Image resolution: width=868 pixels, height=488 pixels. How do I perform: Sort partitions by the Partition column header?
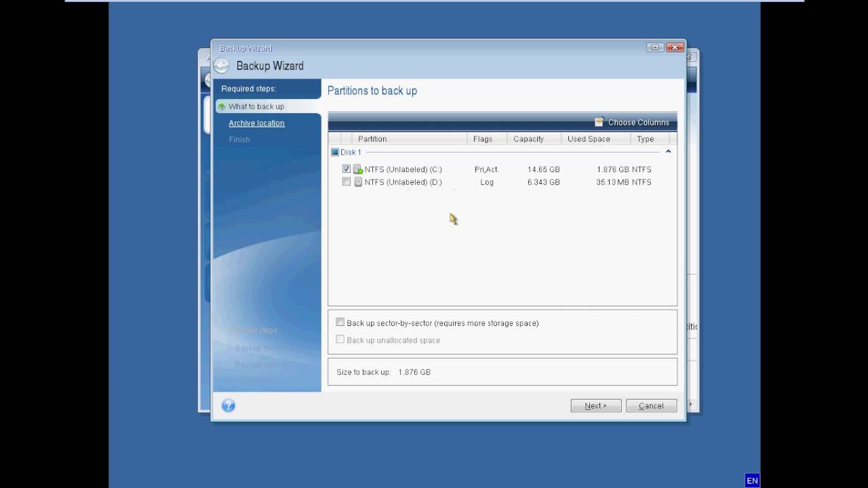tap(372, 139)
